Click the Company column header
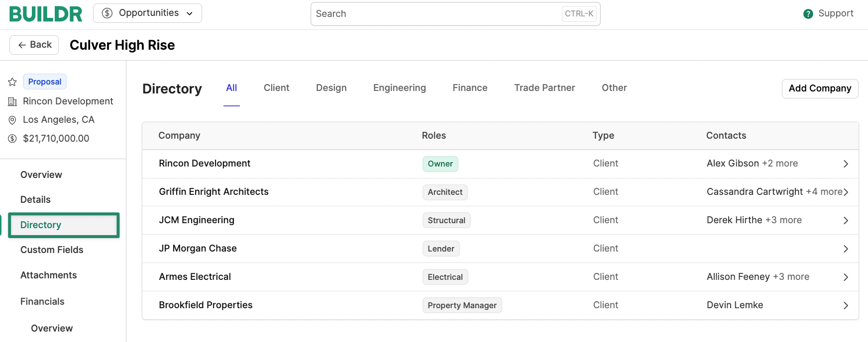 coord(179,136)
